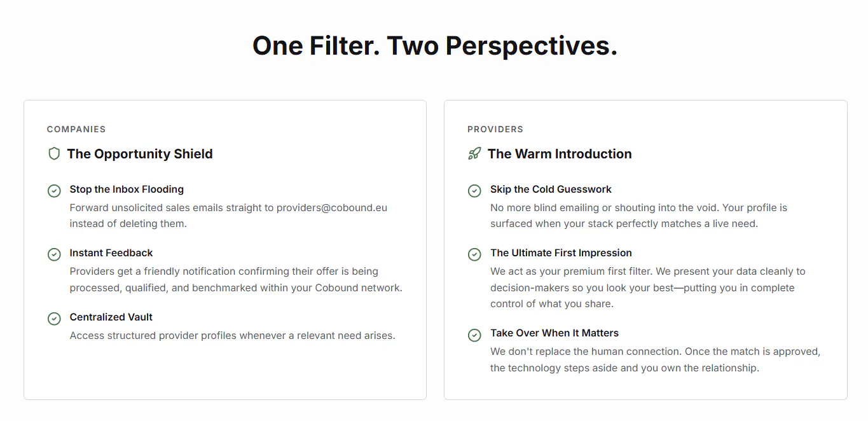Click the Skip the Cold Guesswork title
868x421 pixels.
click(551, 189)
